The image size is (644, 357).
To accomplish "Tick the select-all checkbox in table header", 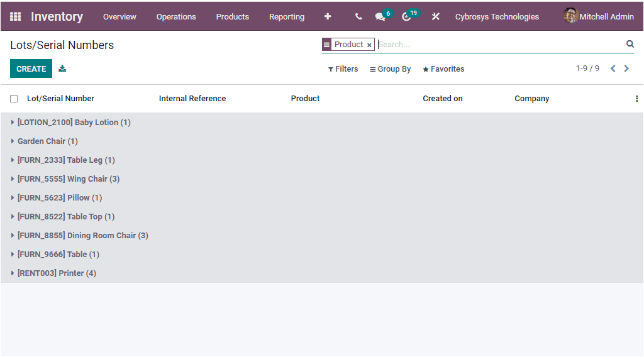I will (14, 99).
